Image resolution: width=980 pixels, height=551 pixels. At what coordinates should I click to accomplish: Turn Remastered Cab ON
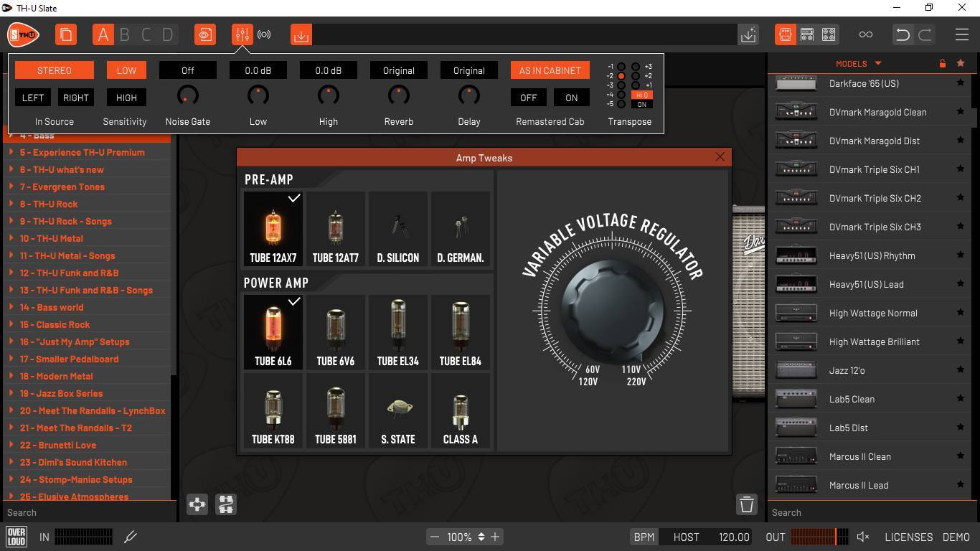click(x=572, y=98)
